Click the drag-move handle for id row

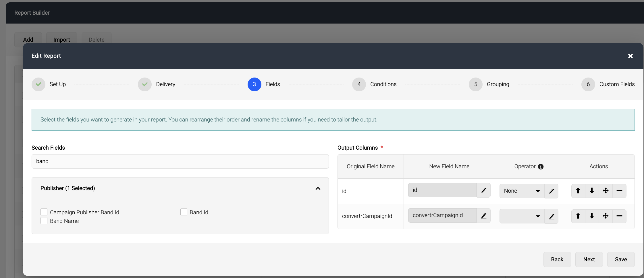tap(606, 191)
